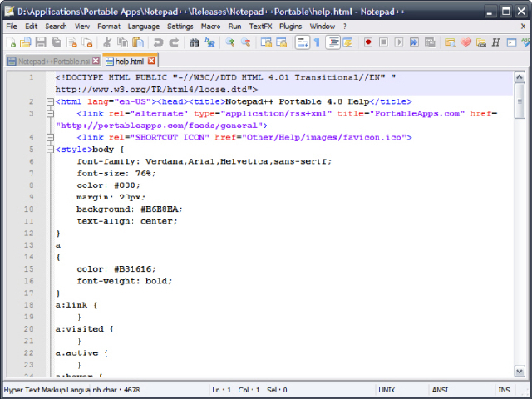Image resolution: width=532 pixels, height=399 pixels.
Task: Open the Replace toolbar icon
Action: [x=209, y=42]
